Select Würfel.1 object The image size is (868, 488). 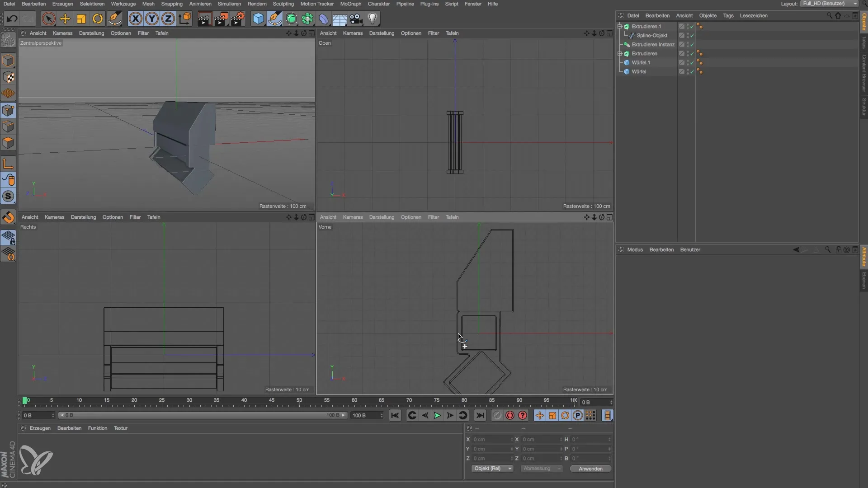tap(641, 62)
